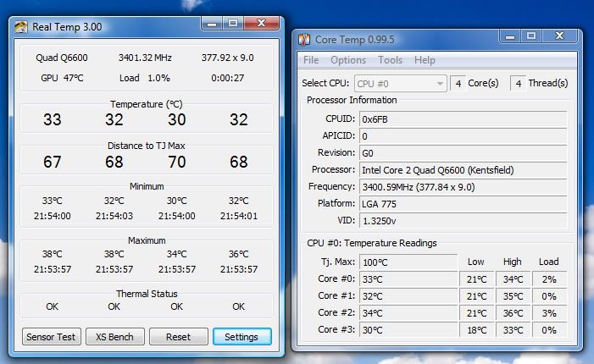Click the minimum time 21:54:01
The image size is (594, 364).
[239, 216]
